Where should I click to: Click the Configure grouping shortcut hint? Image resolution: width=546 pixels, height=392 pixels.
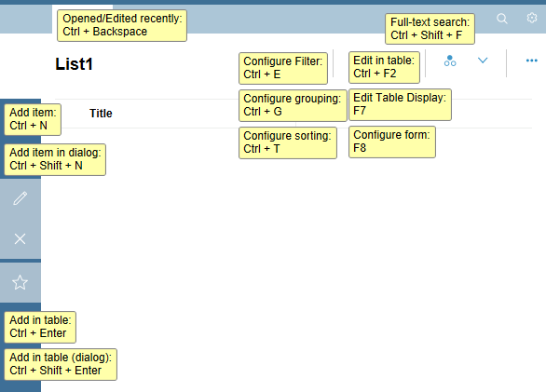point(293,105)
